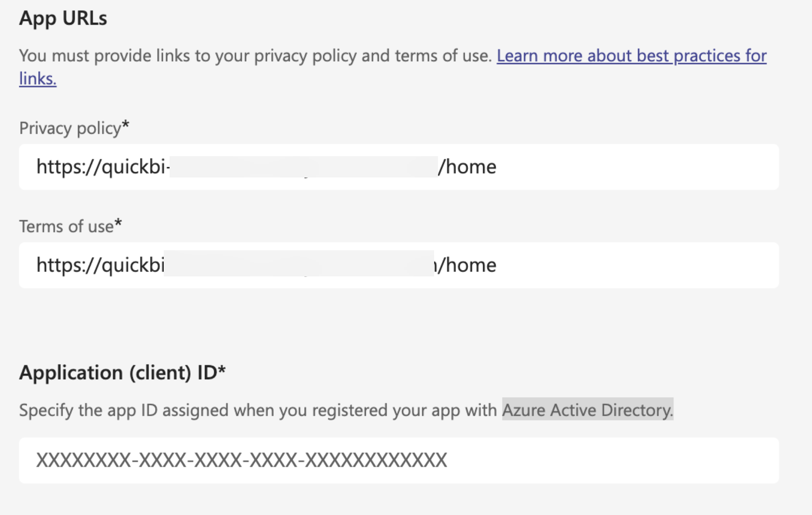Open the "Learn more about best practices" link

click(631, 56)
